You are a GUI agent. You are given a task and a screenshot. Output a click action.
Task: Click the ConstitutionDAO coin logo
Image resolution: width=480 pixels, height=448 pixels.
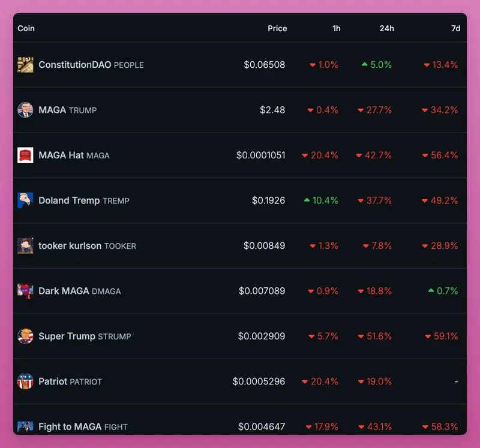click(x=25, y=65)
